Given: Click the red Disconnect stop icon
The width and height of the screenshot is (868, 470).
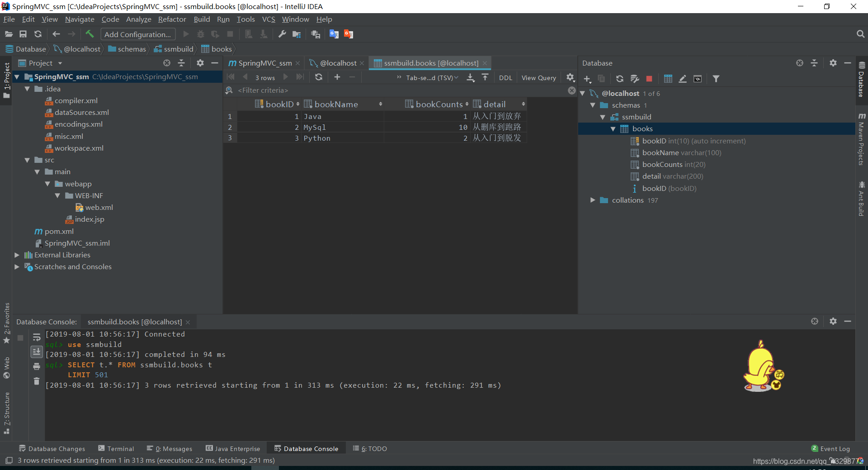Looking at the screenshot, I should coord(649,79).
